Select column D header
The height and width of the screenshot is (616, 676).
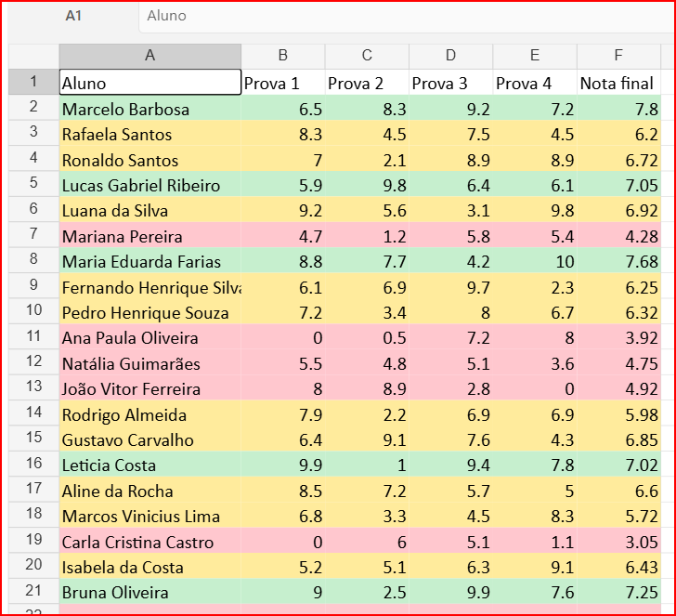450,56
